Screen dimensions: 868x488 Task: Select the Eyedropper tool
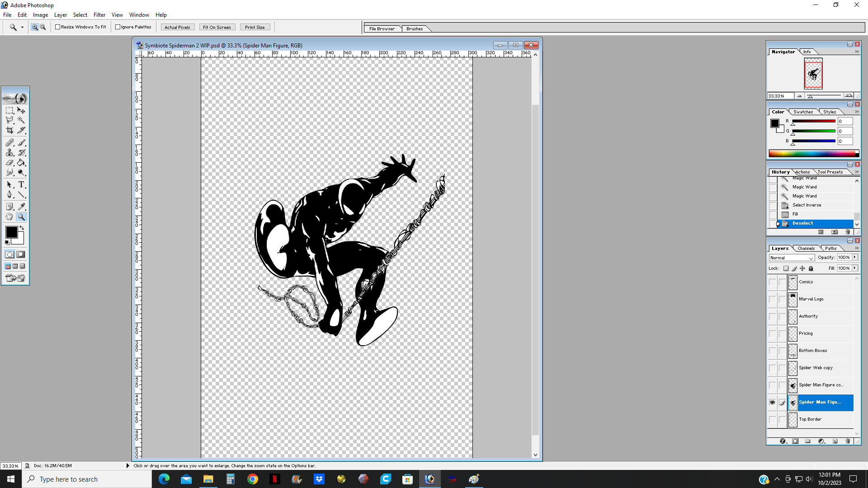[x=21, y=206]
